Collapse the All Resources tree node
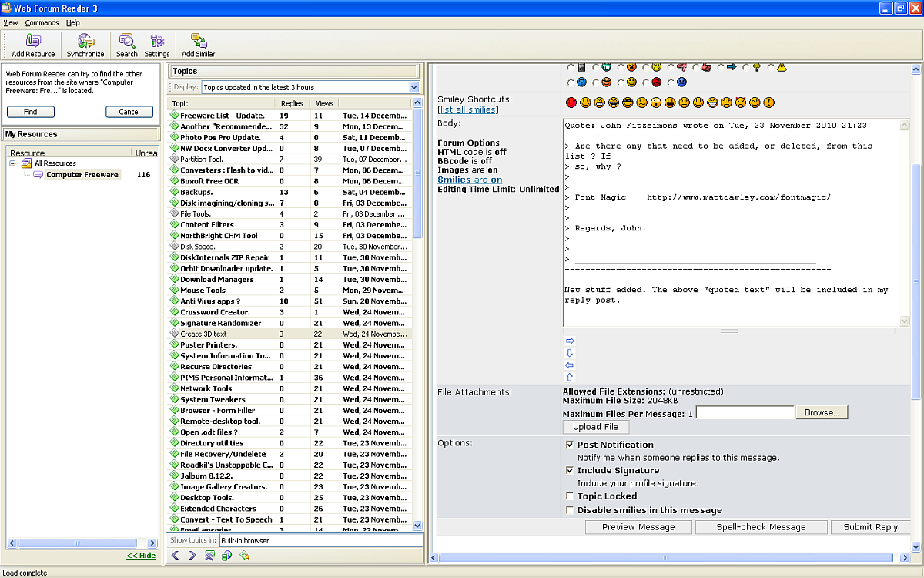The height and width of the screenshot is (578, 924). click(13, 163)
